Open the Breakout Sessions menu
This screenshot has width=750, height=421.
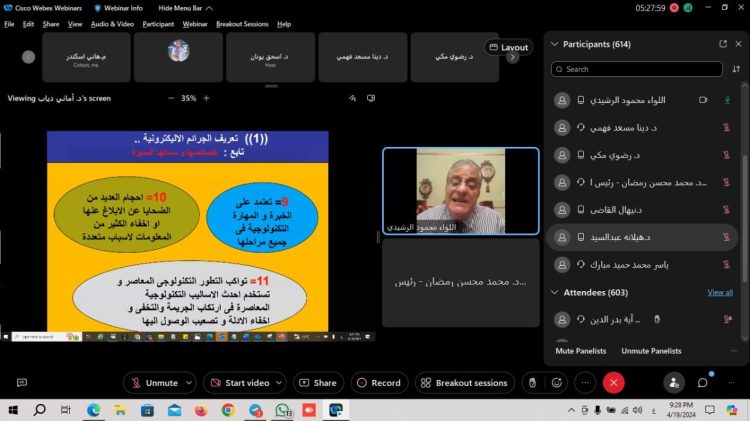tap(242, 24)
